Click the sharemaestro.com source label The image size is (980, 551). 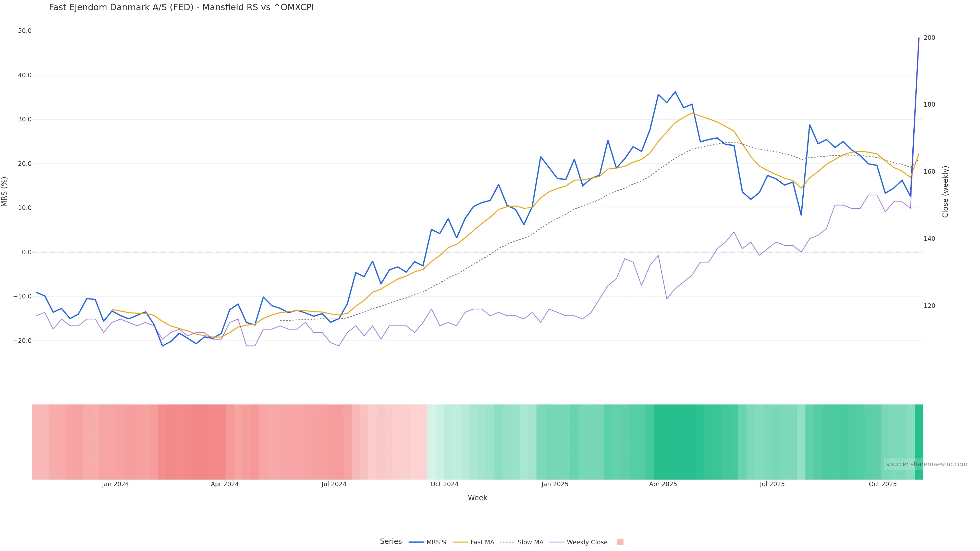point(926,464)
